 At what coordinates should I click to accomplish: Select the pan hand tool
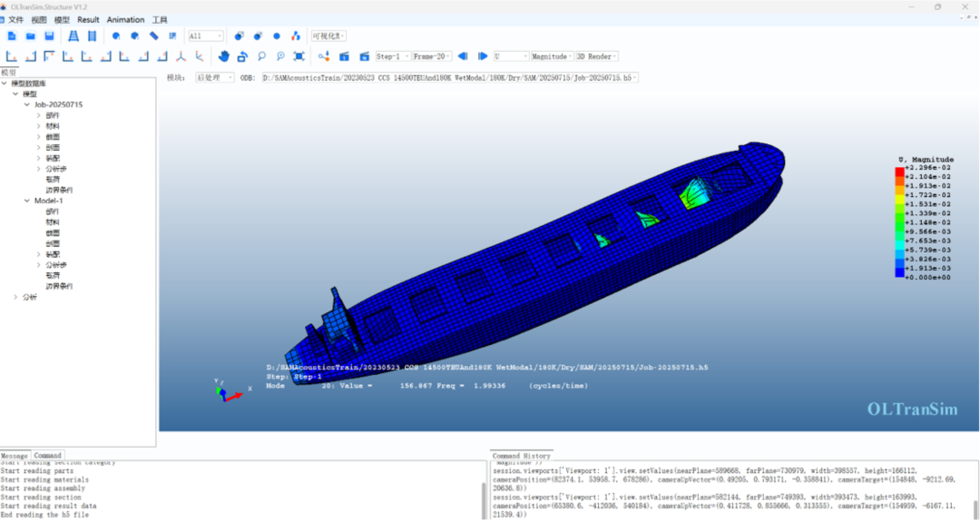224,56
